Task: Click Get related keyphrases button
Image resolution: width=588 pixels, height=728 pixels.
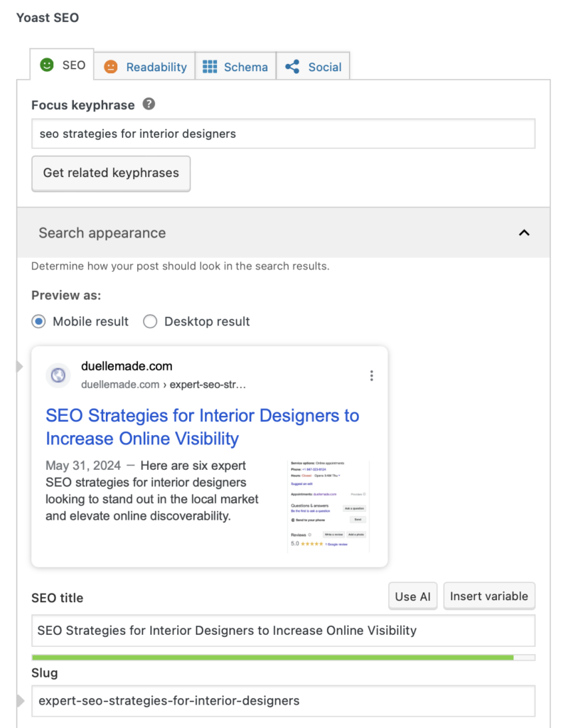Action: (x=111, y=173)
